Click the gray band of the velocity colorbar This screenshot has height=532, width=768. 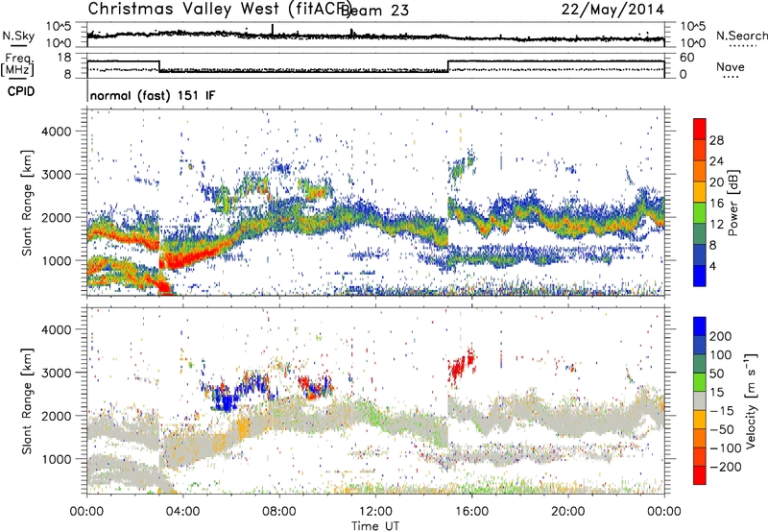pyautogui.click(x=700, y=401)
